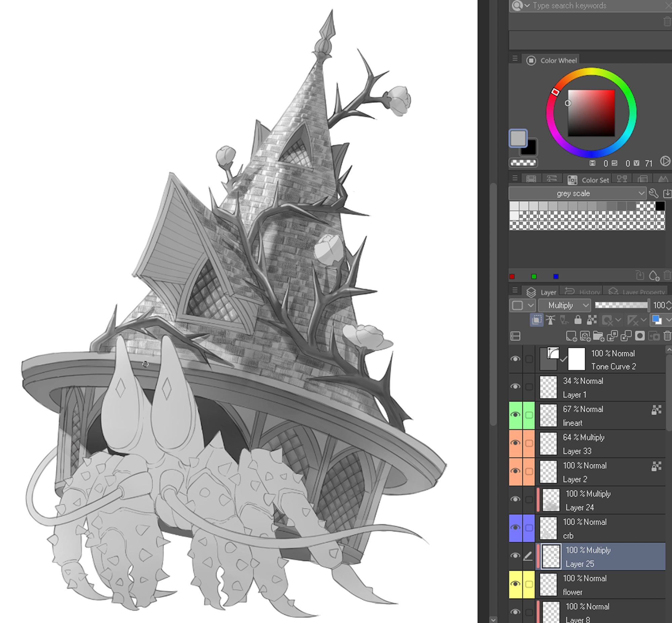
Task: Hide the lineart layer
Action: click(515, 415)
